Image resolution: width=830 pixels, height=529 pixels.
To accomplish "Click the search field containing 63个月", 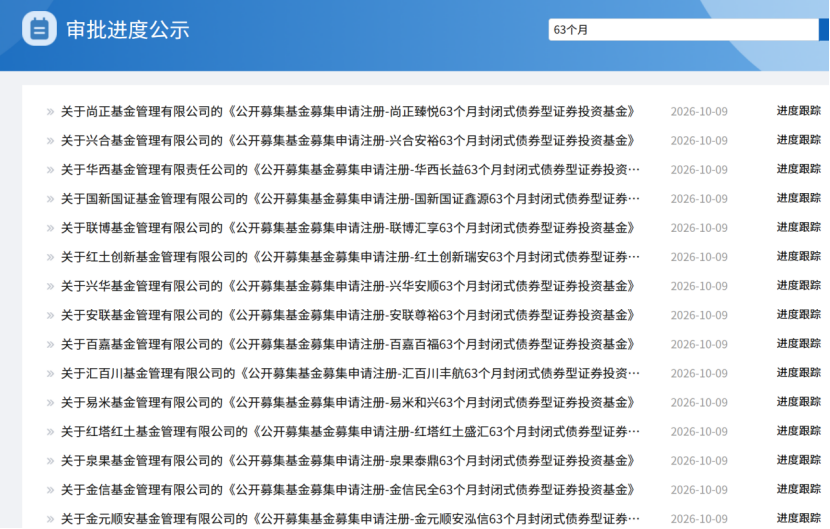I will (x=683, y=30).
